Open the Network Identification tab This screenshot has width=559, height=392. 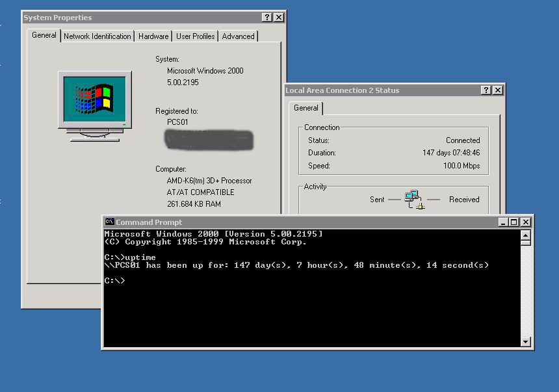(x=97, y=36)
